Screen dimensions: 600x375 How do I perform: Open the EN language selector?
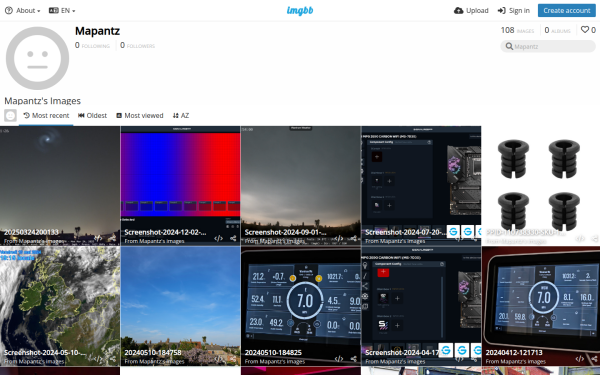click(x=62, y=11)
